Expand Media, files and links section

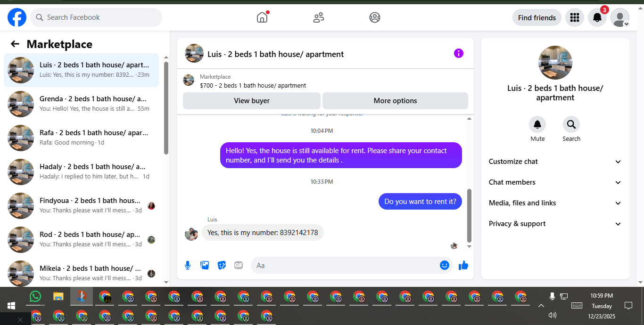[555, 203]
